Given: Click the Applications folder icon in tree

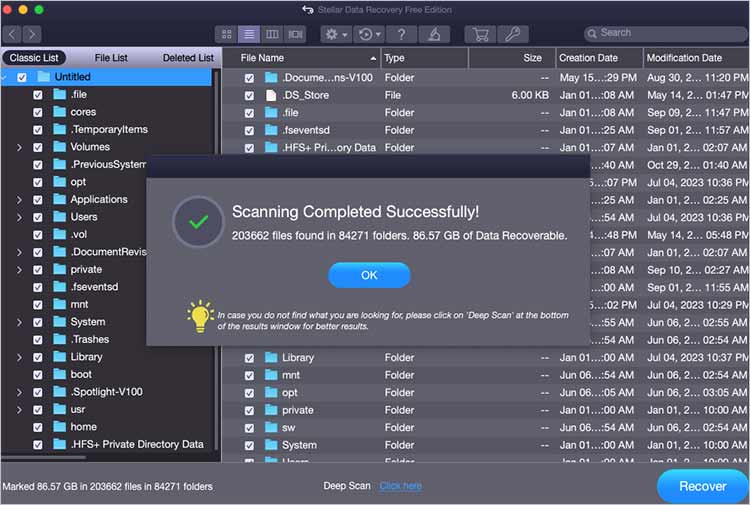Looking at the screenshot, I should point(59,199).
